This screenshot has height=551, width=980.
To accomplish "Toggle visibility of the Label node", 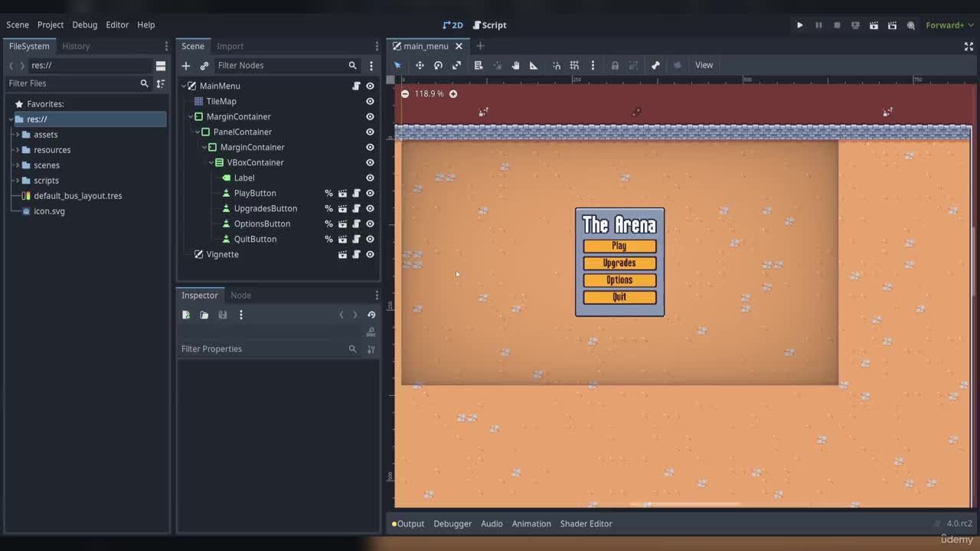I will pos(370,178).
